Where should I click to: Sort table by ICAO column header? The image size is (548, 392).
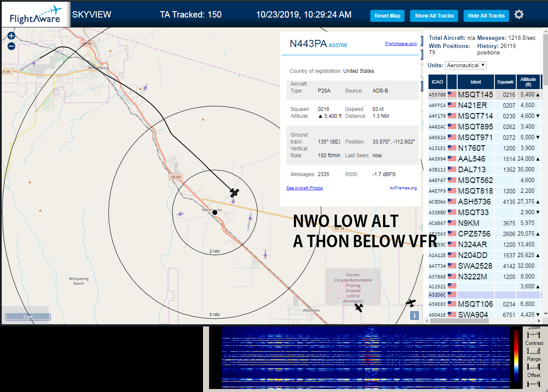(x=437, y=81)
